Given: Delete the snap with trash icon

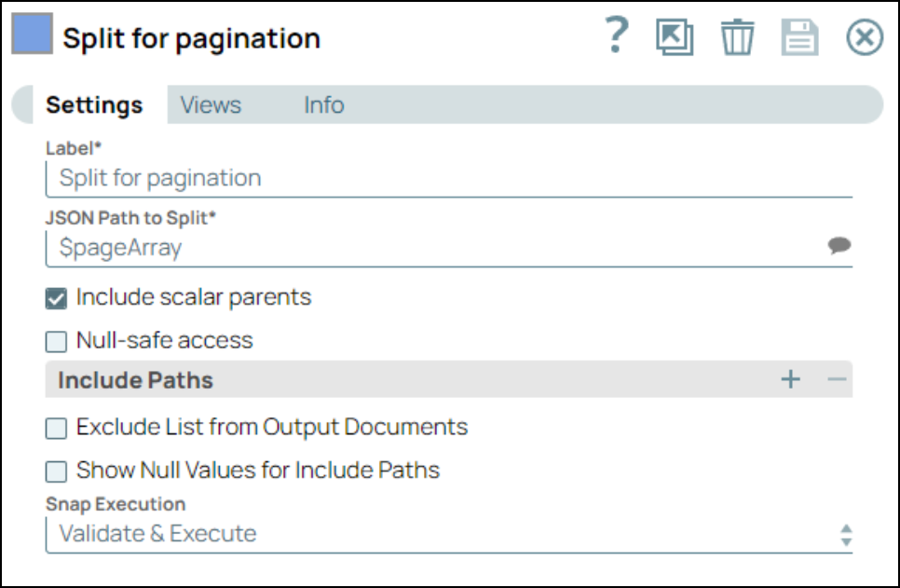Looking at the screenshot, I should coord(737,38).
